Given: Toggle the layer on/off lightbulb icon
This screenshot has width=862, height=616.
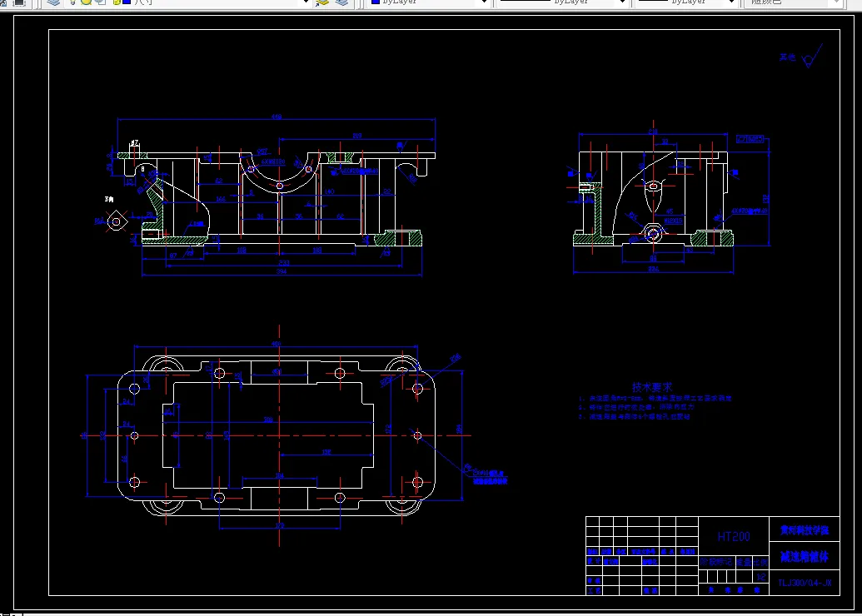Looking at the screenshot, I should [x=72, y=2].
